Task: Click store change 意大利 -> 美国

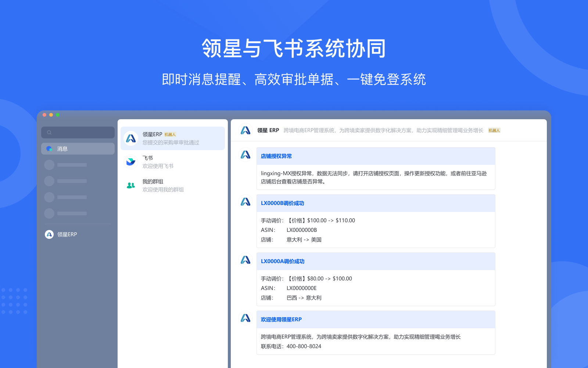Action: point(304,240)
